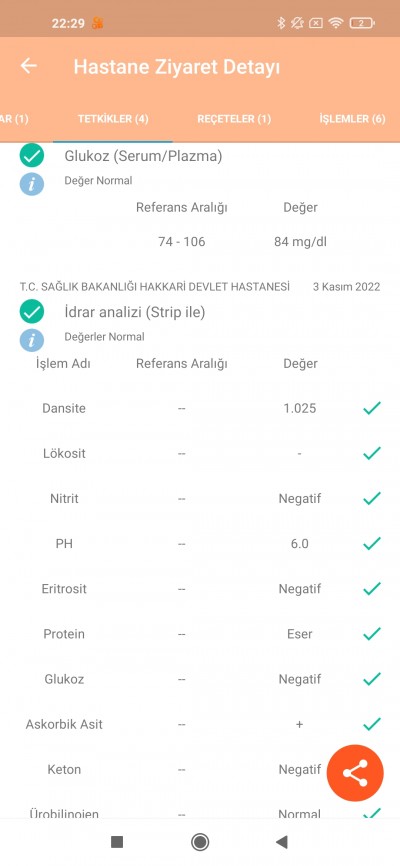Tap the orange share floating button

tap(355, 773)
